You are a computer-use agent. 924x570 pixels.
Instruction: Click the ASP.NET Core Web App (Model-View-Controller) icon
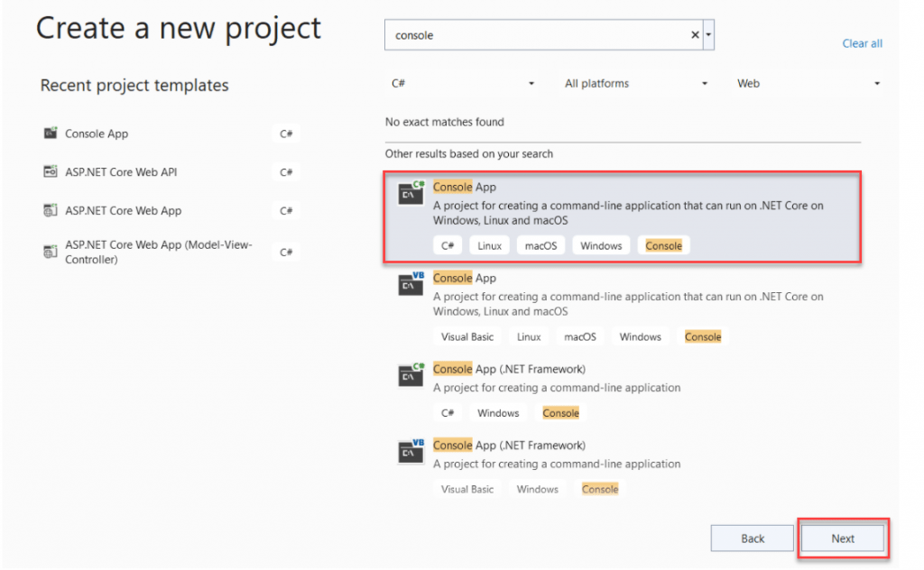(x=51, y=252)
